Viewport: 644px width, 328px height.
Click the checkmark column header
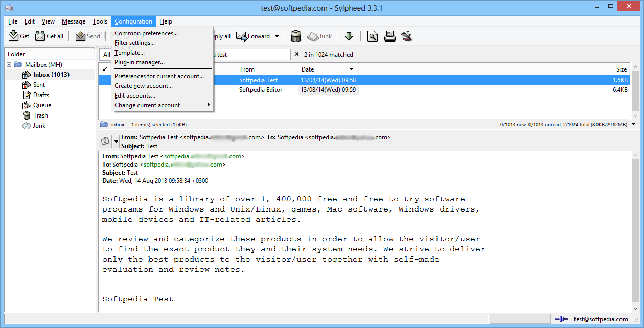click(x=105, y=69)
